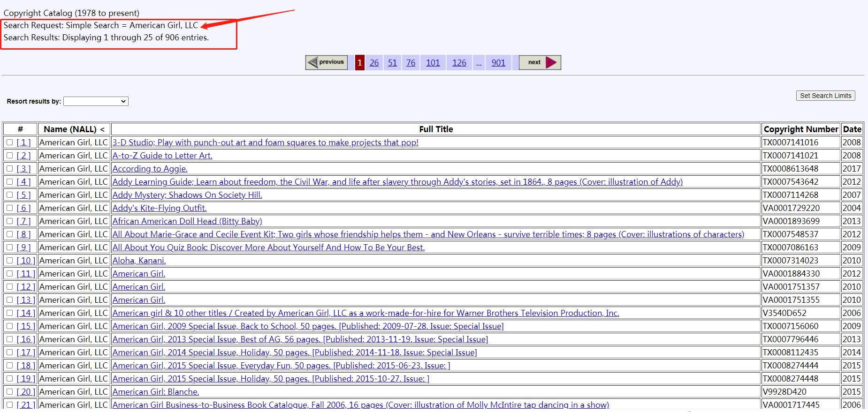Open American girl & 10 other titles link
The width and height of the screenshot is (868, 412).
click(365, 313)
